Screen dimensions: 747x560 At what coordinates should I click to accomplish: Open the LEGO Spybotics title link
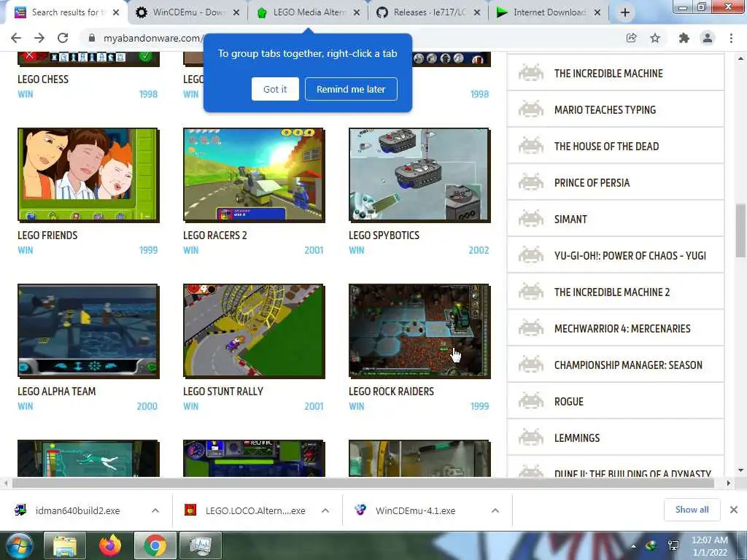coord(384,236)
